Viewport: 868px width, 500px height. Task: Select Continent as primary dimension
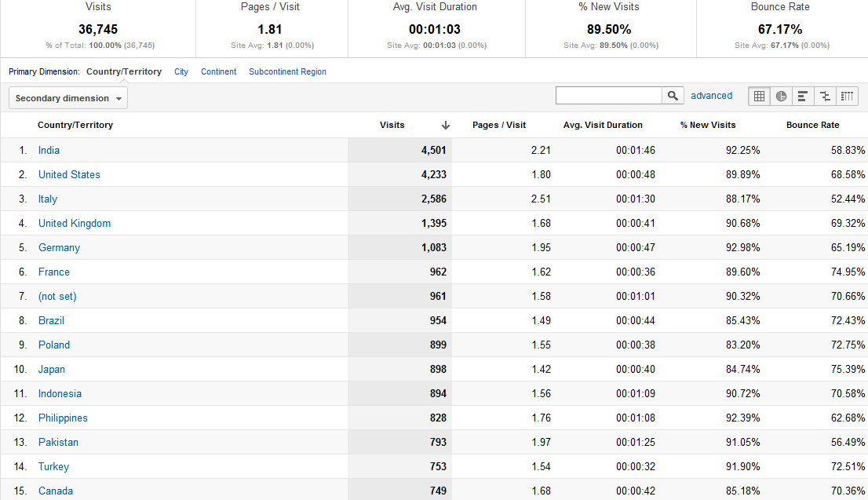pyautogui.click(x=218, y=71)
